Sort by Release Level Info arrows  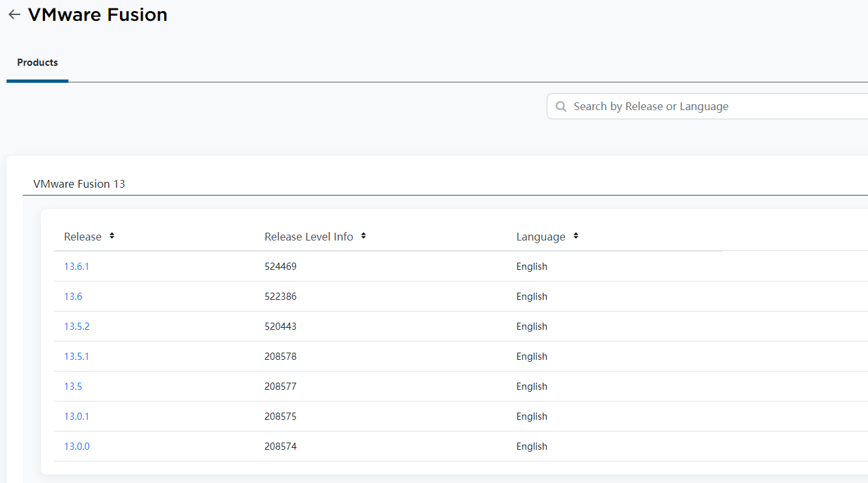point(364,236)
